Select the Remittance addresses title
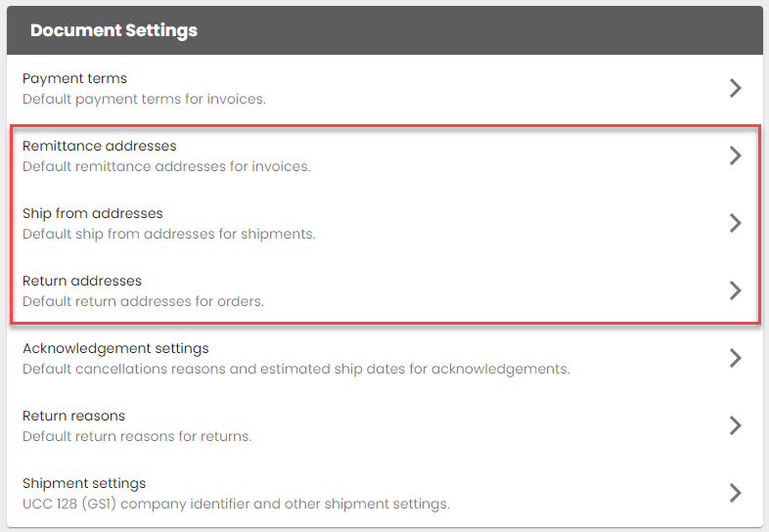This screenshot has height=532, width=769. point(99,146)
